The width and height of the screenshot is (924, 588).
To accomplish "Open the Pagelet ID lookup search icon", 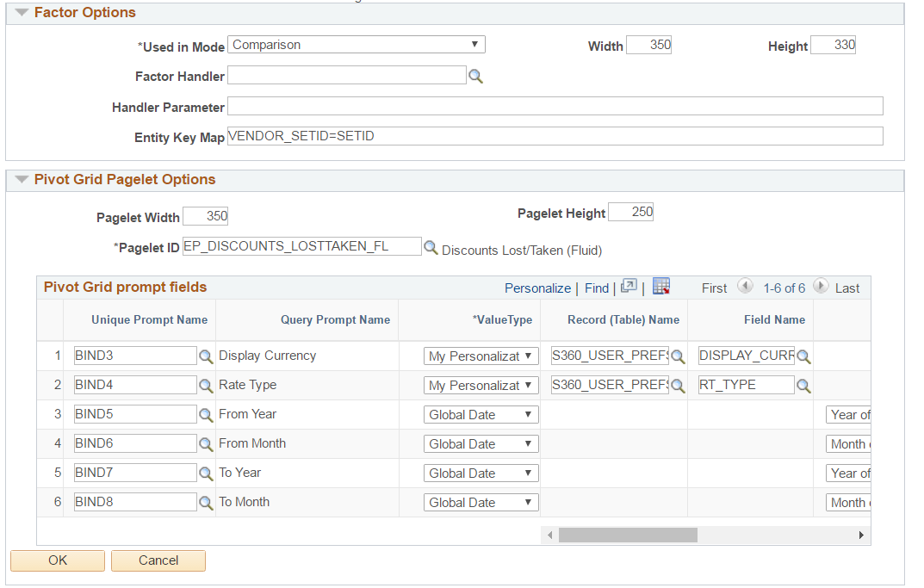I will coord(430,246).
